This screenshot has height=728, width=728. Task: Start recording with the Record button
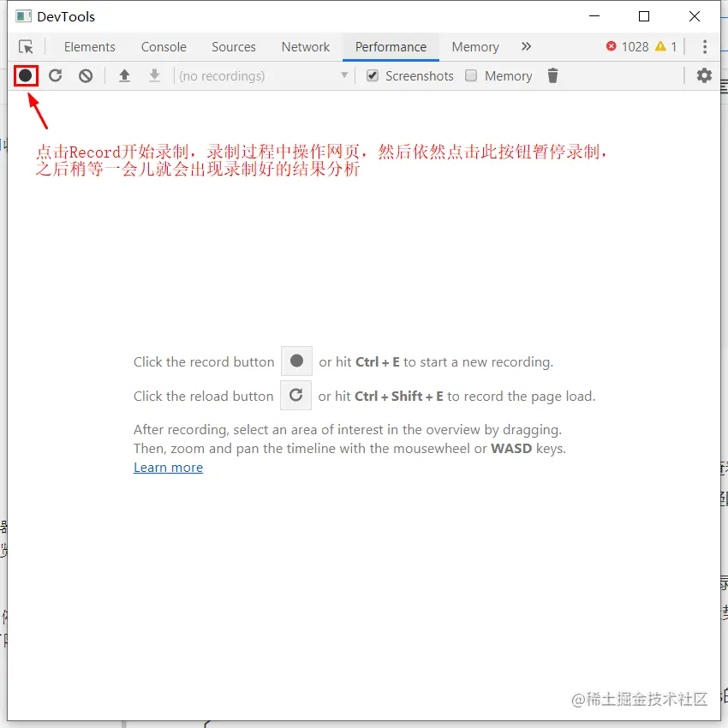pyautogui.click(x=26, y=75)
